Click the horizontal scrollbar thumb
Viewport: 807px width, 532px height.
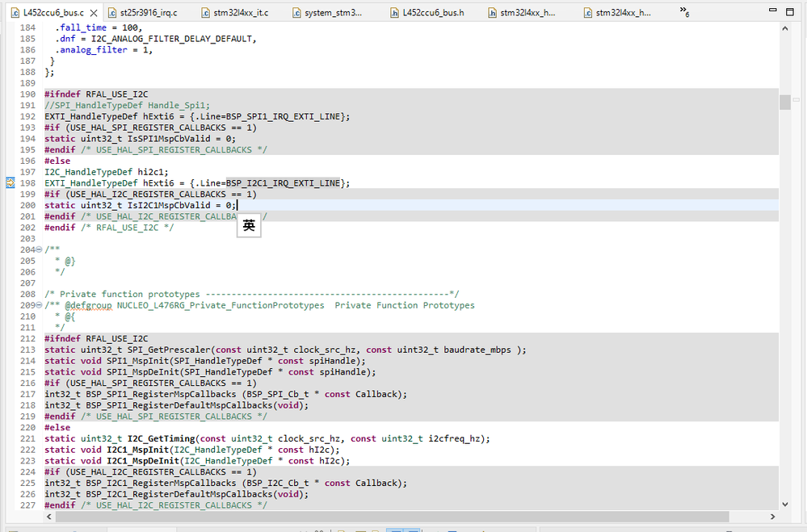(x=392, y=517)
